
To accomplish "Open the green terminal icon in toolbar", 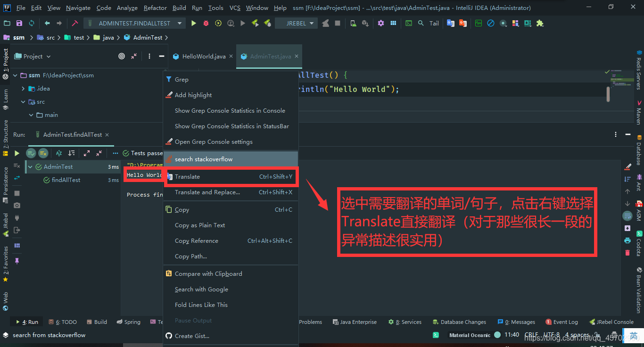I will [409, 23].
